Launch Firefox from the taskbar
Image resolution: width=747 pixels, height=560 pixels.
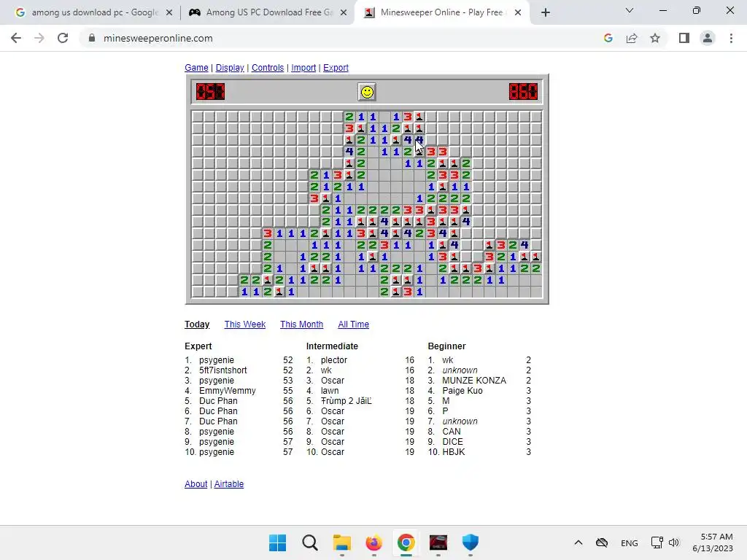point(374,542)
